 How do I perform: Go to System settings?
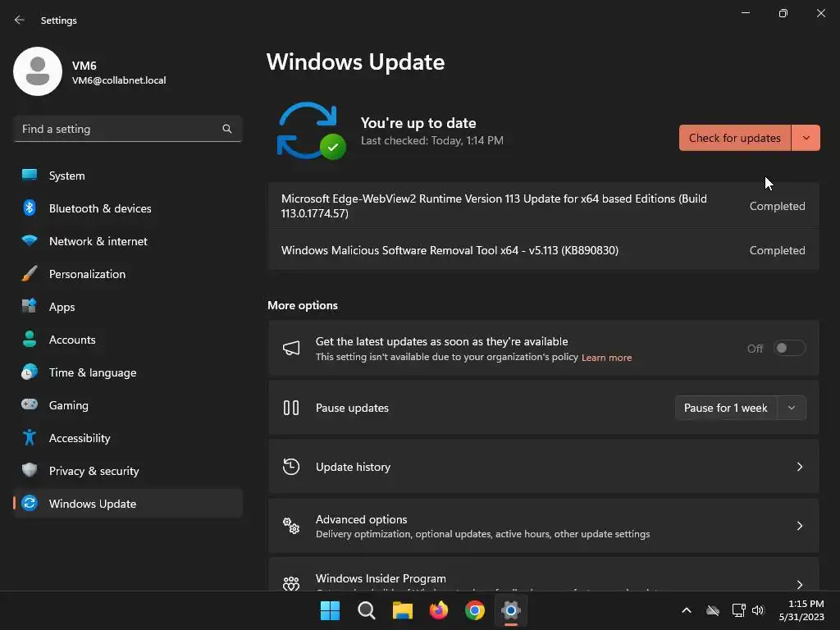coord(128,176)
